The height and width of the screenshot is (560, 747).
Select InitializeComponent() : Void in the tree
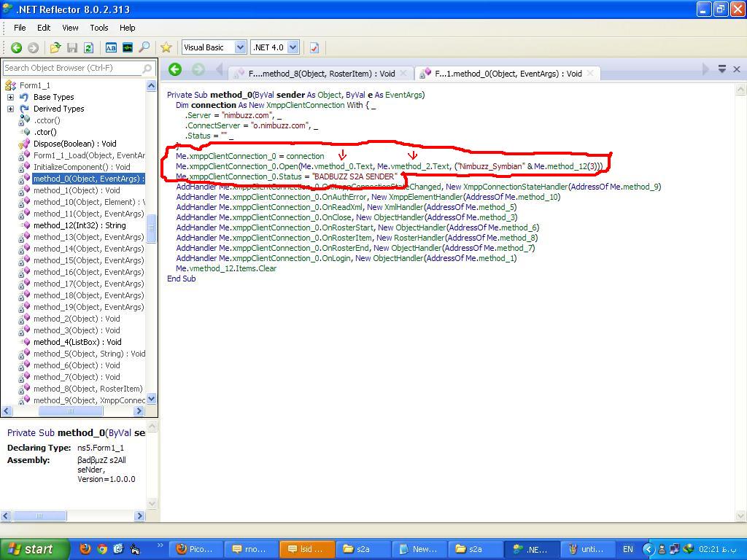(82, 167)
